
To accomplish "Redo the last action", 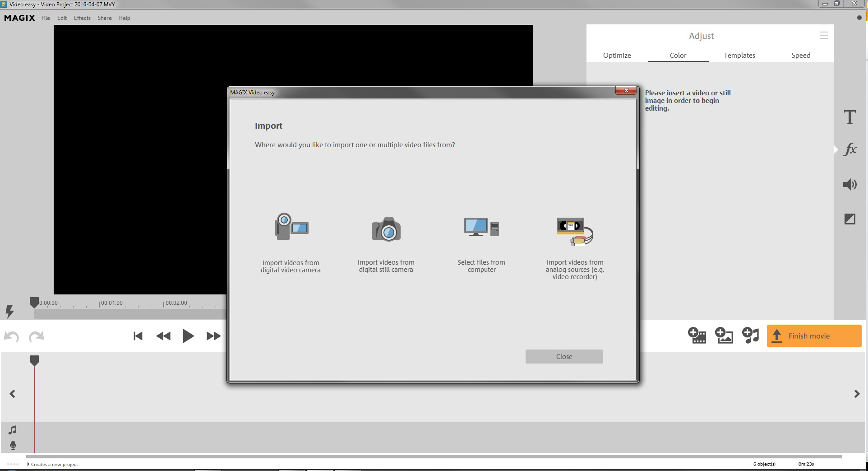I will tap(36, 336).
